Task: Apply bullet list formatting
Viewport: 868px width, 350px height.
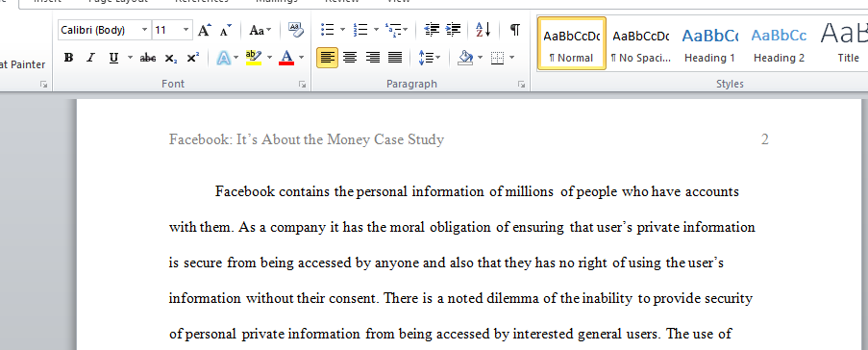Action: pos(328,30)
